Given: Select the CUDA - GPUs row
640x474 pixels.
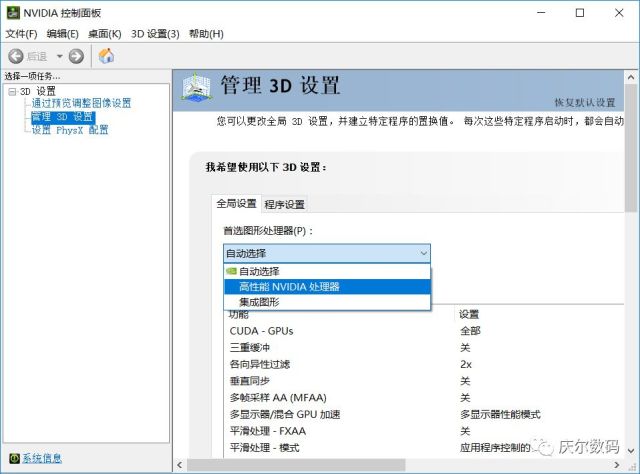Looking at the screenshot, I should 424,331.
